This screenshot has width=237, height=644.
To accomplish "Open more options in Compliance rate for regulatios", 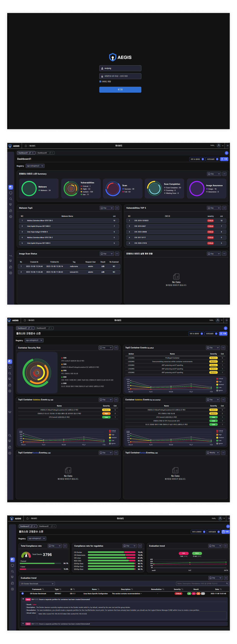I will coord(140,546).
